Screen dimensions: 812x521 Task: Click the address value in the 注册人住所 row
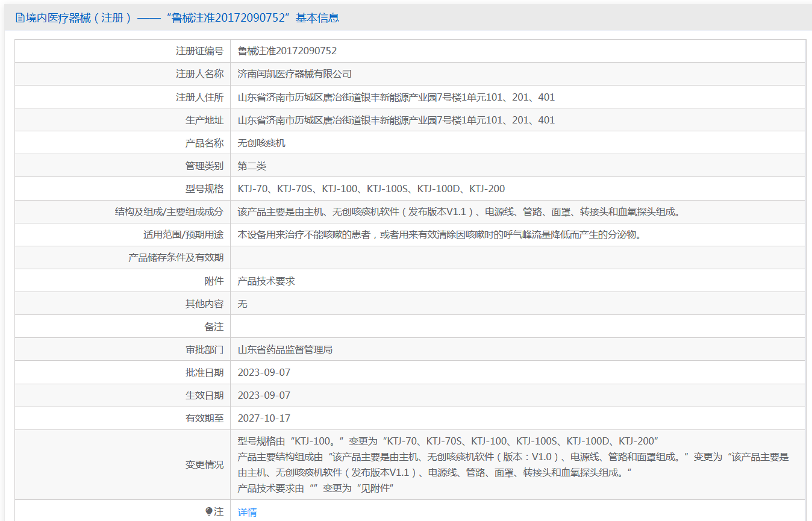(x=396, y=97)
